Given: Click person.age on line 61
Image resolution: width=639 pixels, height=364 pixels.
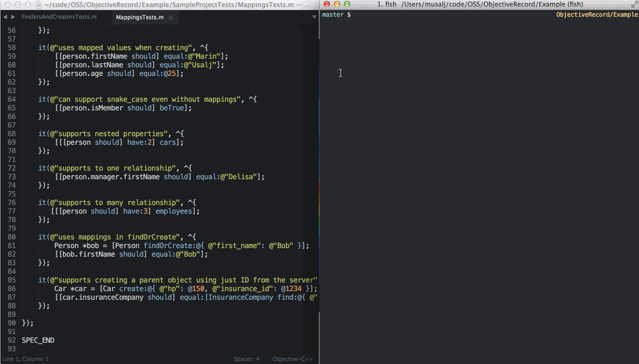Looking at the screenshot, I should (83, 73).
